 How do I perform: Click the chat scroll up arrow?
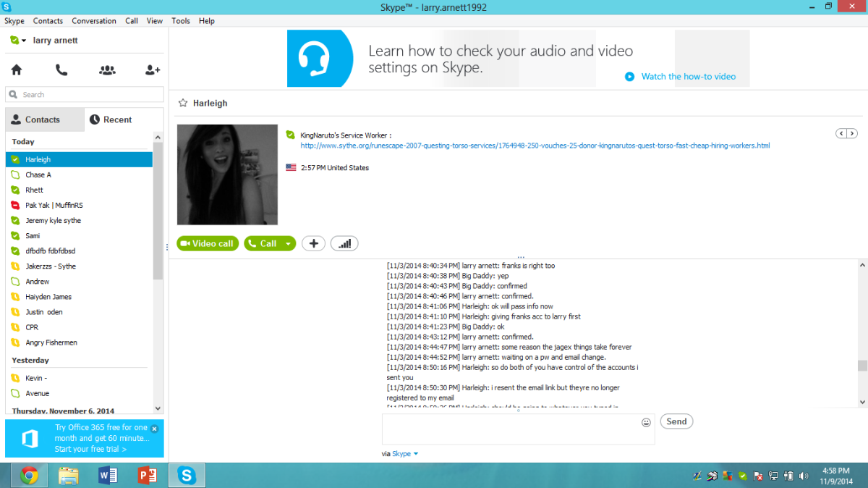coord(862,266)
